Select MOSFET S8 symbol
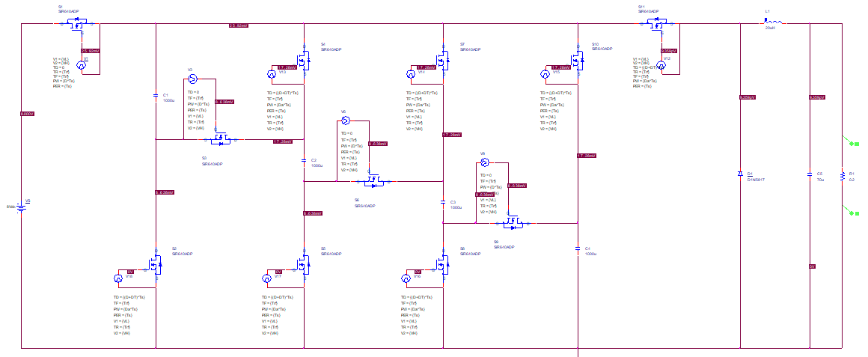 pos(444,265)
